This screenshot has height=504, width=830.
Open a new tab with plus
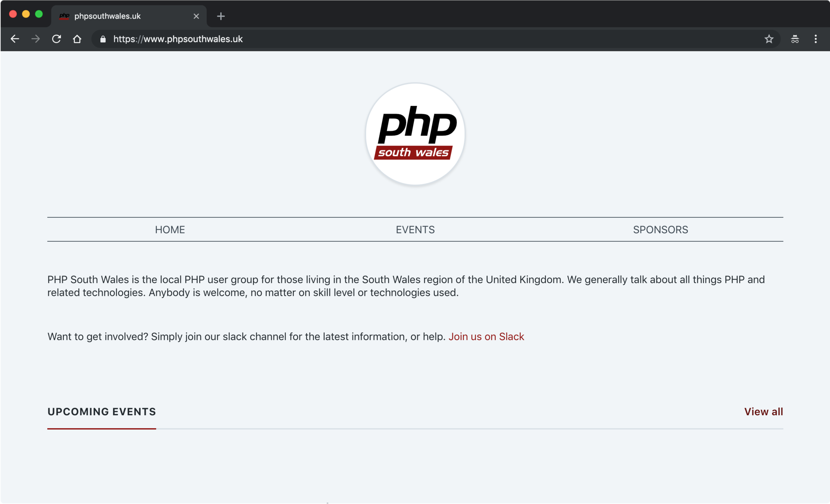[x=221, y=16]
